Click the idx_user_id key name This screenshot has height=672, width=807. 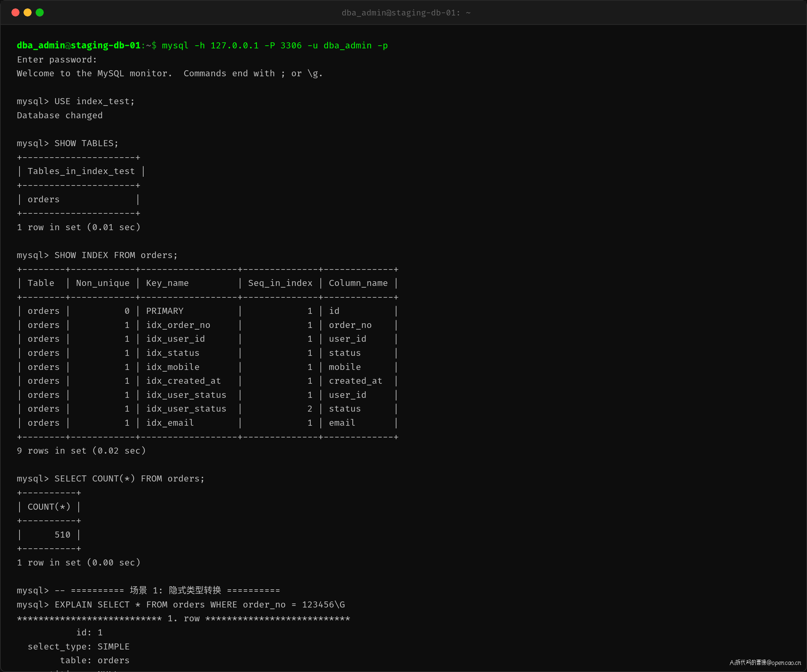click(x=175, y=339)
